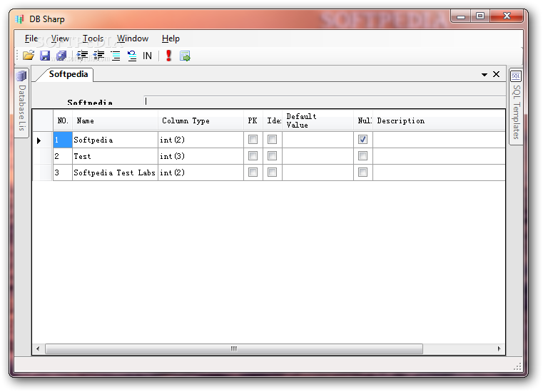Click NO. cell '3'

click(x=63, y=172)
